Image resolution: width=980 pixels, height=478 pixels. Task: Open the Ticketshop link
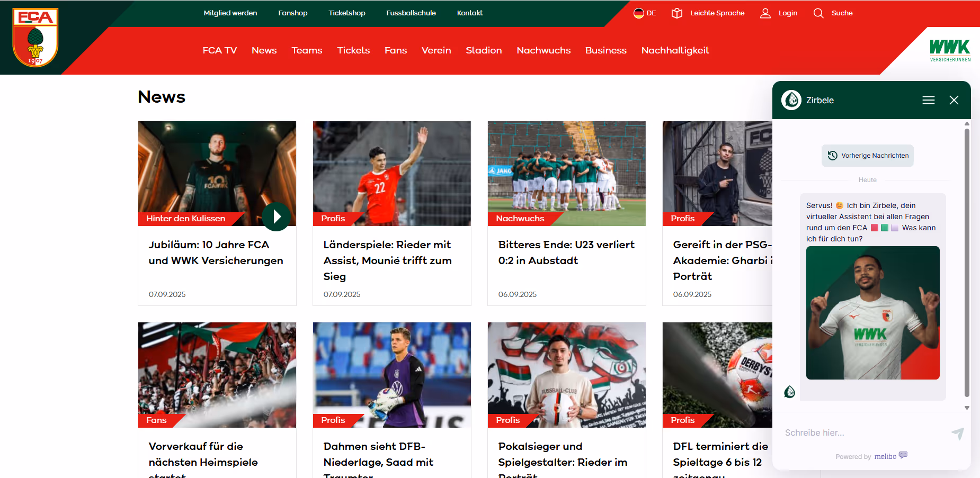(x=347, y=13)
